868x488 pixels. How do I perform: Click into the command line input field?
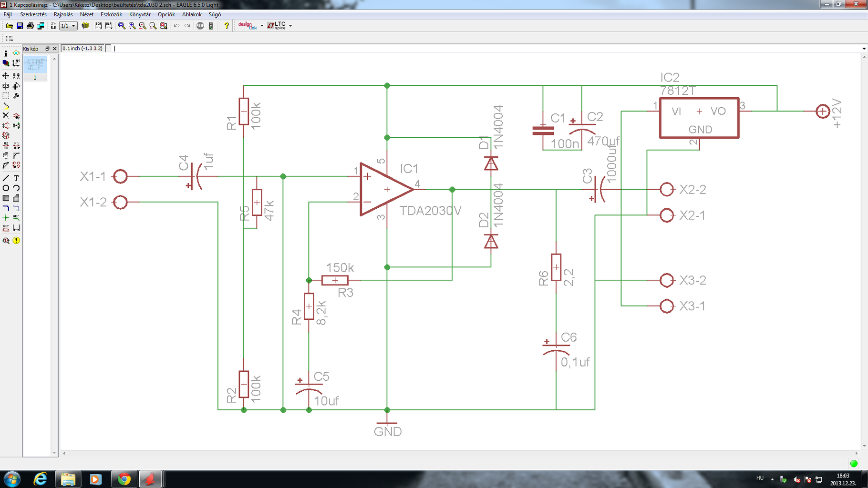[486, 49]
